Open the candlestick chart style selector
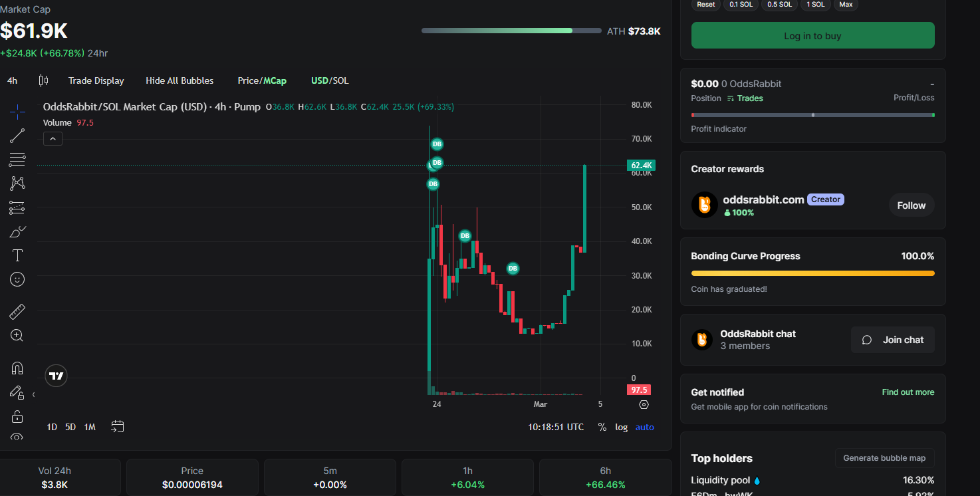The height and width of the screenshot is (496, 980). [43, 80]
